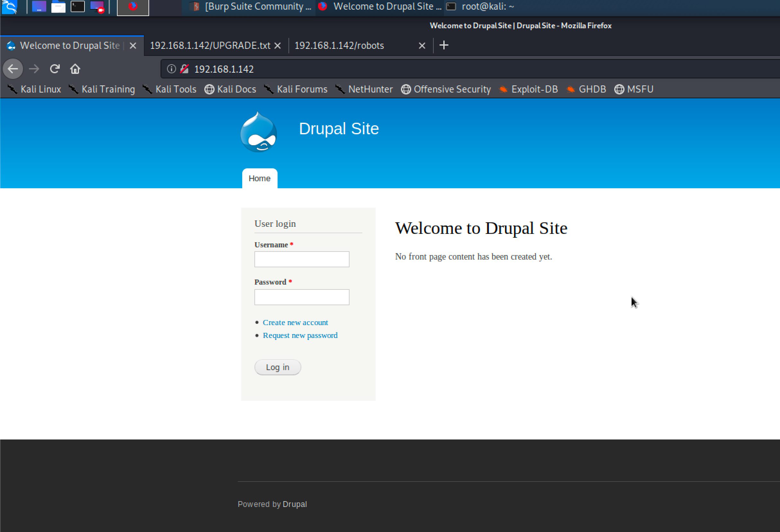Open a new browser tab
Viewport: 780px width, 532px height.
click(x=444, y=45)
